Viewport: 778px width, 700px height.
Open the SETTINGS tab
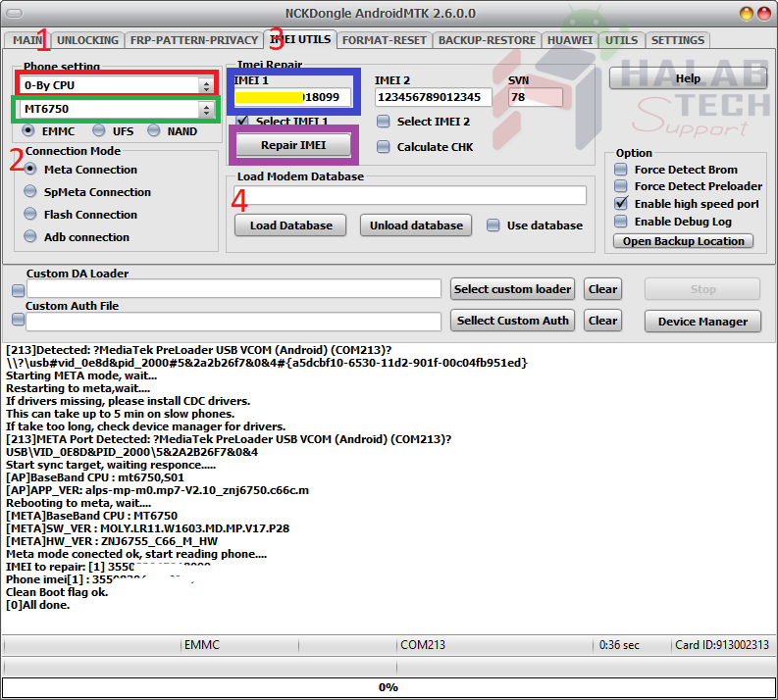677,40
